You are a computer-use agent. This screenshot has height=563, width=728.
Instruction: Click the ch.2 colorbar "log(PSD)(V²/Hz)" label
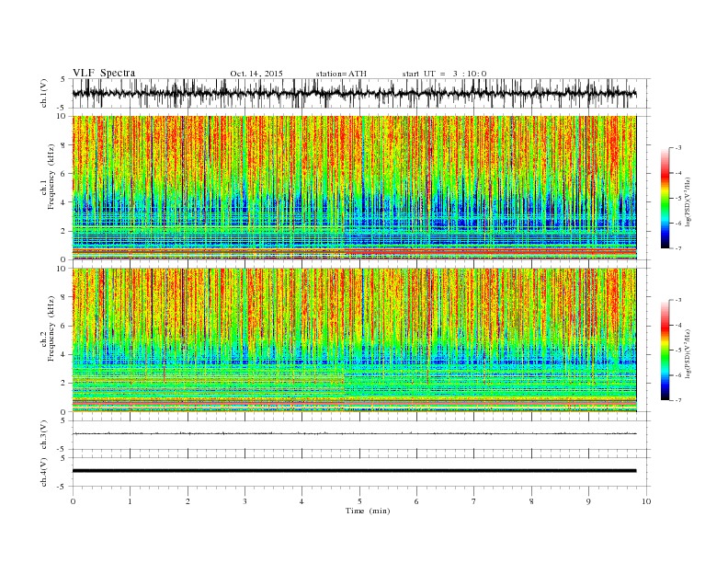[x=688, y=353]
